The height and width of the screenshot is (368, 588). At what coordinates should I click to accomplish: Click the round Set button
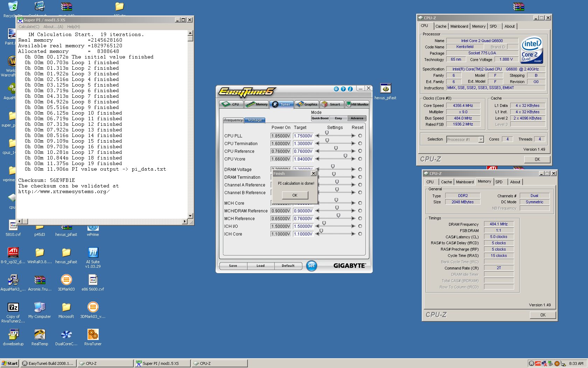[x=311, y=266]
